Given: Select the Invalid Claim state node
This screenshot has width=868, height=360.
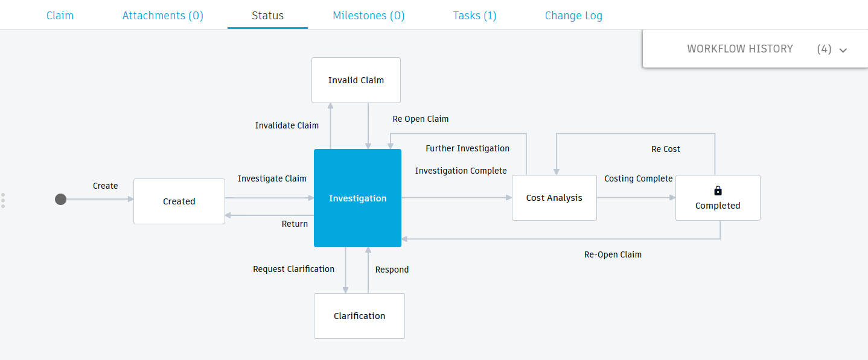Looking at the screenshot, I should point(356,80).
